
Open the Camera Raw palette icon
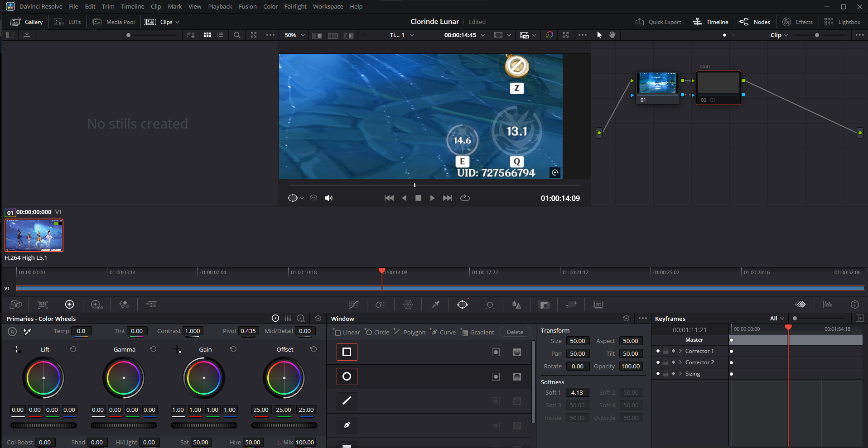(x=16, y=305)
